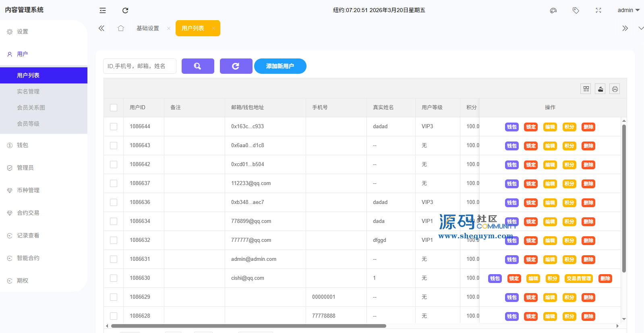Expand the 钱包 sidebar menu
644x333 pixels.
point(23,145)
